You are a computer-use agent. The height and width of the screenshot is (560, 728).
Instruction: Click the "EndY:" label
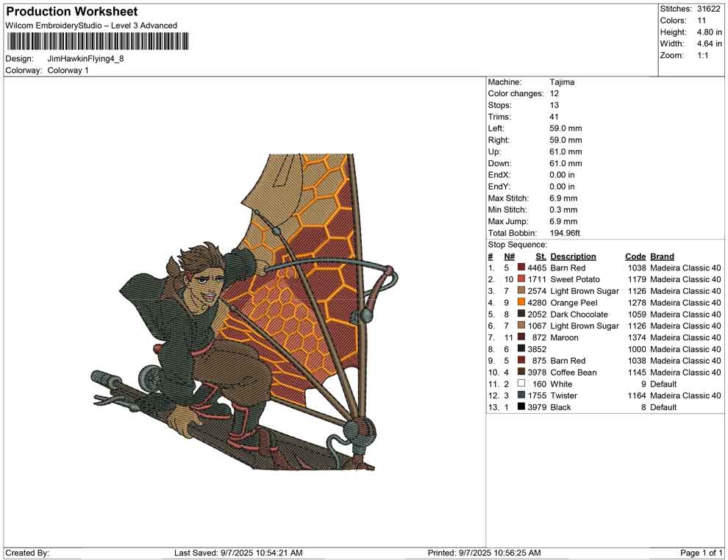point(499,187)
